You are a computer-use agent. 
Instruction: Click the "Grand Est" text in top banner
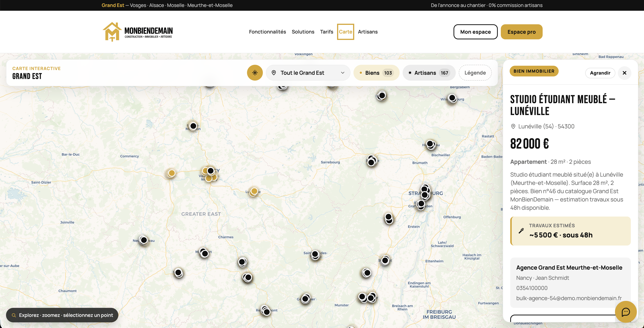pos(113,5)
